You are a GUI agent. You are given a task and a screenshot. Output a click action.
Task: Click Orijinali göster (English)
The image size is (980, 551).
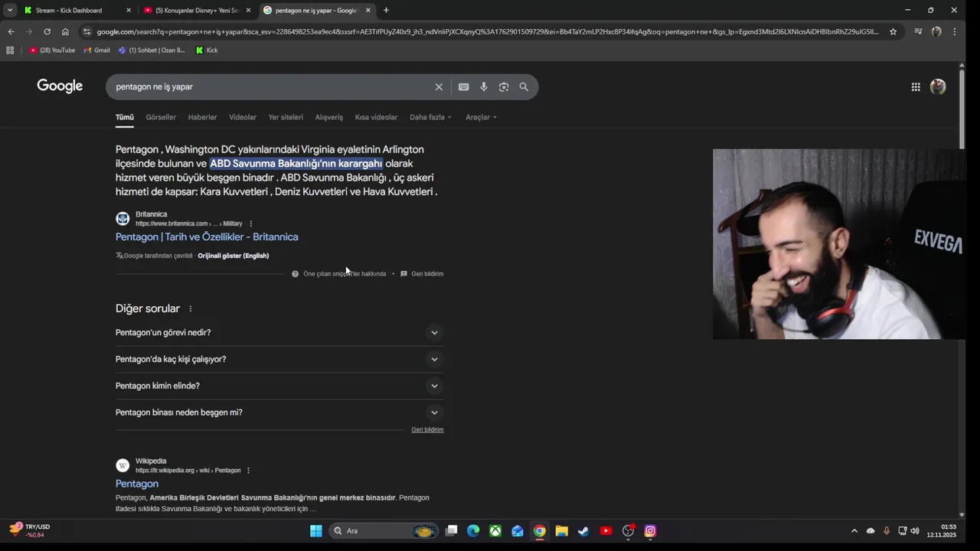click(x=234, y=256)
